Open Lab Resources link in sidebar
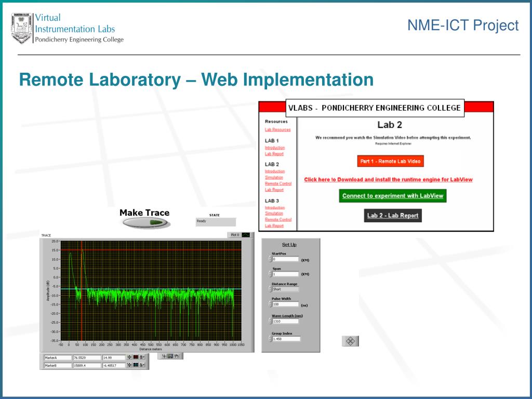This screenshot has height=399, width=532. click(x=277, y=129)
